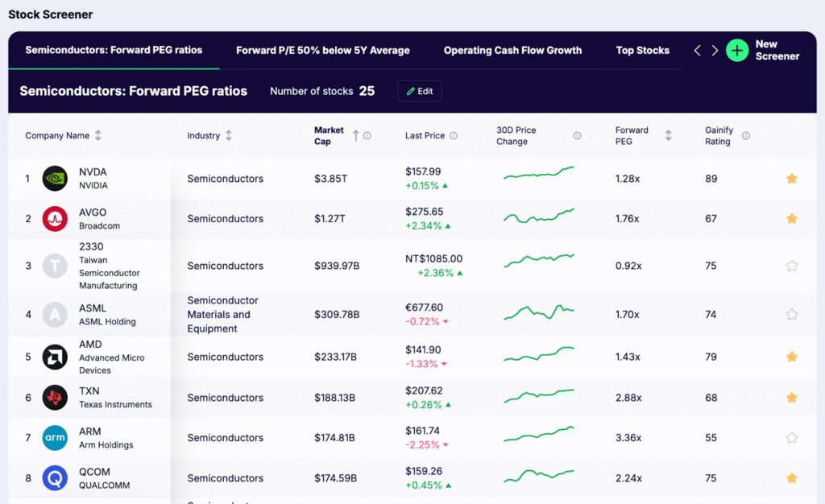Click the QUALCOMM logo

click(55, 478)
